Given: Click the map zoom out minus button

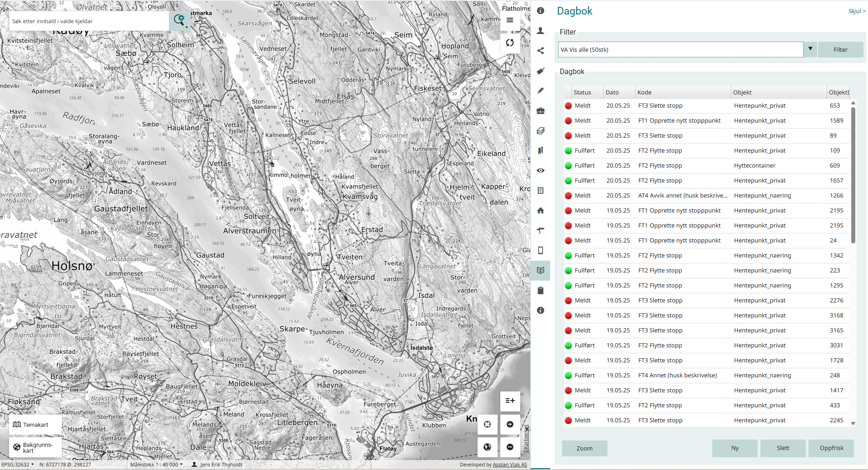Looking at the screenshot, I should pos(510,447).
